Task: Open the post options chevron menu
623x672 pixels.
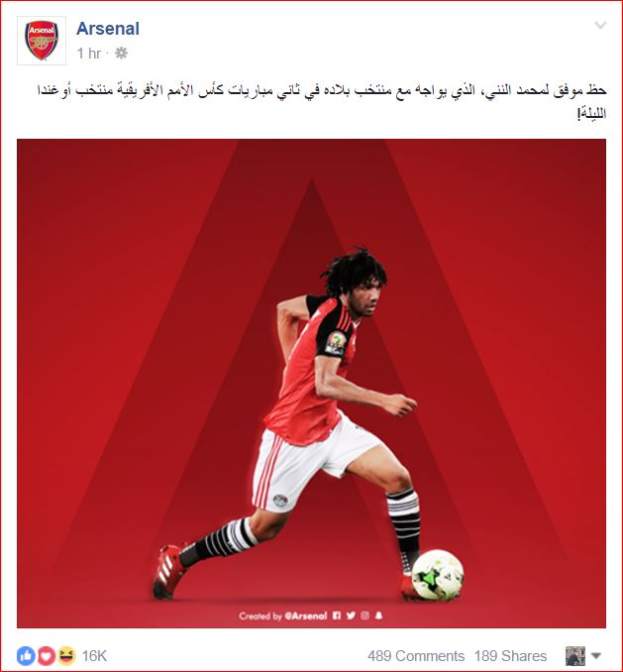Action: 600,26
